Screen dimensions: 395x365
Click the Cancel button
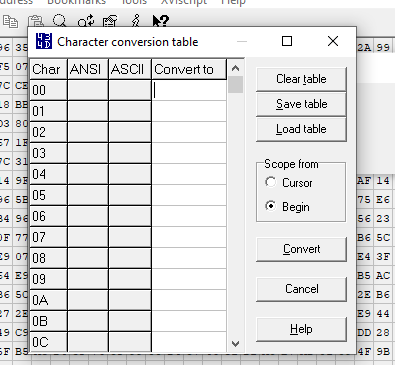[301, 289]
